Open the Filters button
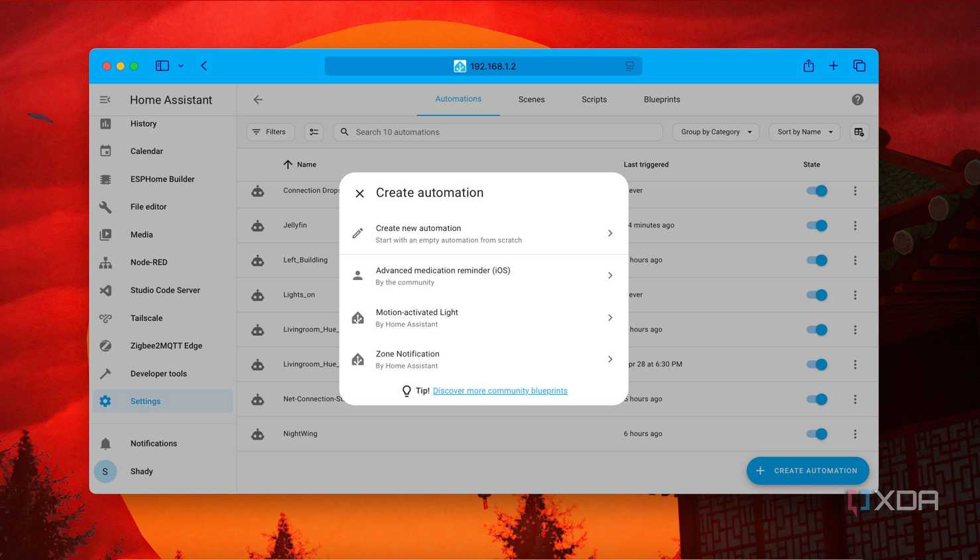The height and width of the screenshot is (560, 980). click(271, 132)
